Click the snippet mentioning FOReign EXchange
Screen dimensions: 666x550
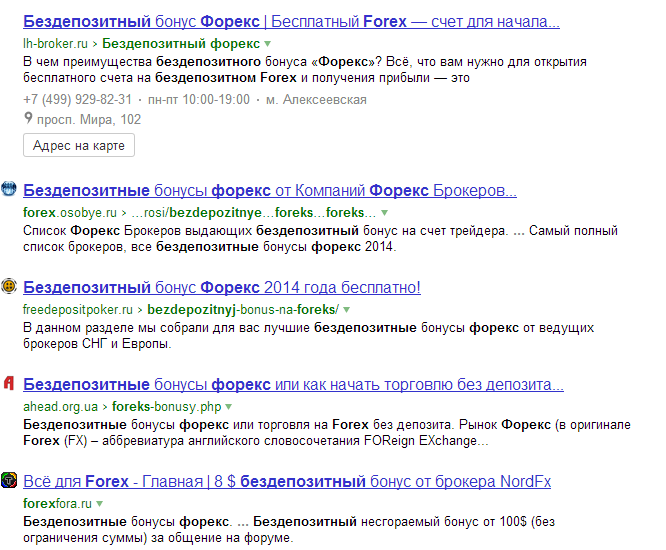tap(327, 432)
